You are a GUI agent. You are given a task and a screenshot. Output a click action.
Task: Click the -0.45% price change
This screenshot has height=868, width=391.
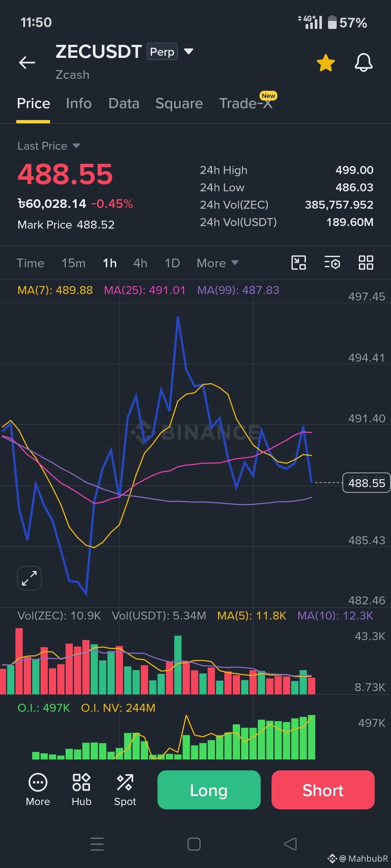[x=112, y=204]
